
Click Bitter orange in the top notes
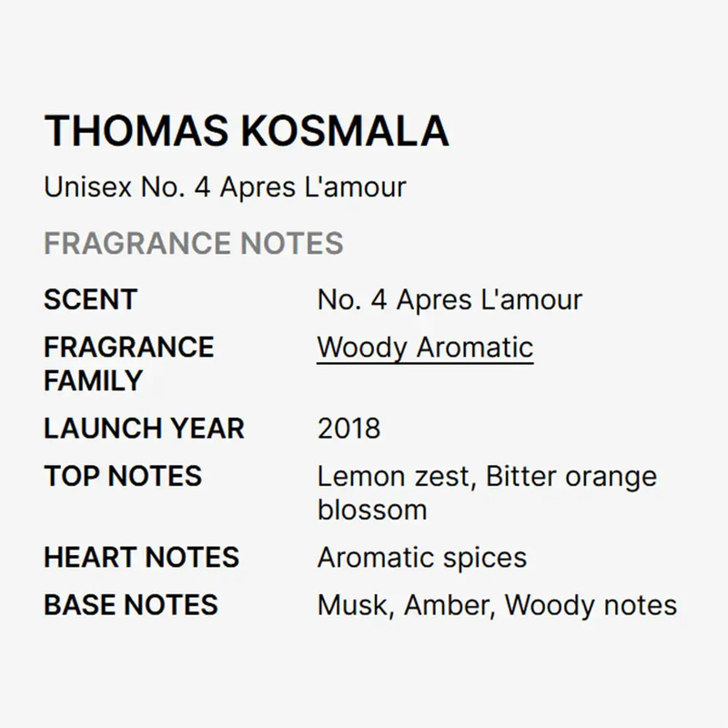pyautogui.click(x=571, y=477)
